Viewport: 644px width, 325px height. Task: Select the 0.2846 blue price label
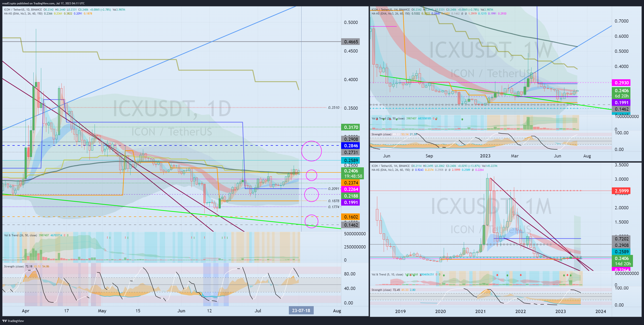click(x=351, y=146)
